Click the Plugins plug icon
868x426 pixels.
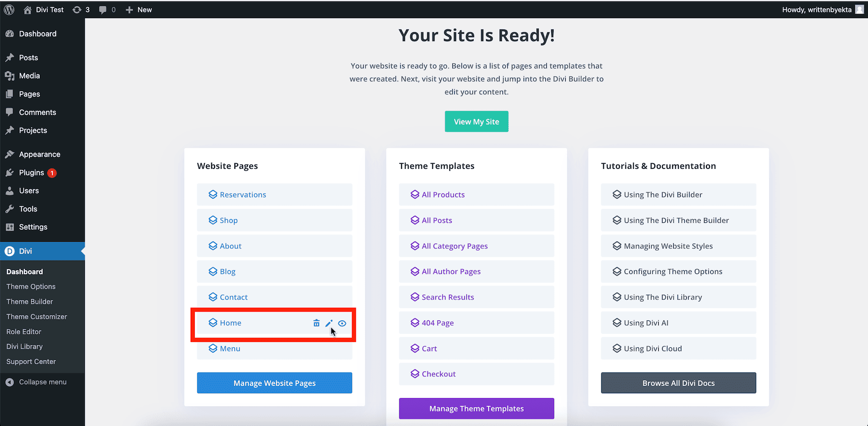[10, 173]
